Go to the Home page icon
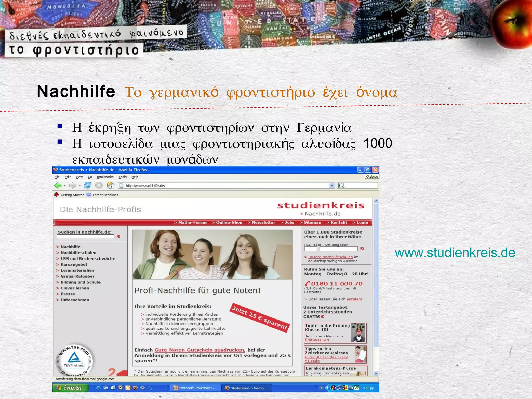Screen dimensions: 532x399 click(111, 185)
